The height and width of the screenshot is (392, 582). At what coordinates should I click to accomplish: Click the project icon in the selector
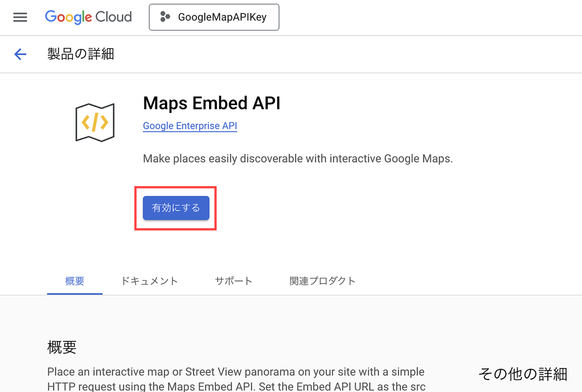point(165,17)
